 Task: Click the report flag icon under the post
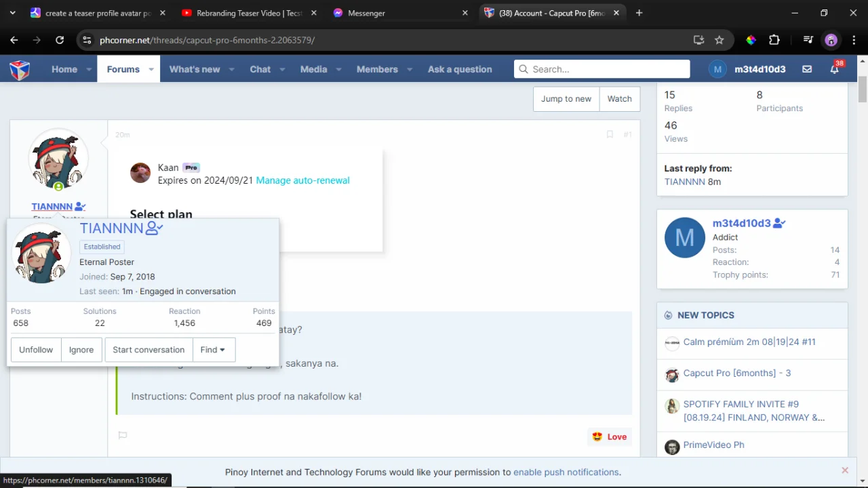click(x=123, y=435)
